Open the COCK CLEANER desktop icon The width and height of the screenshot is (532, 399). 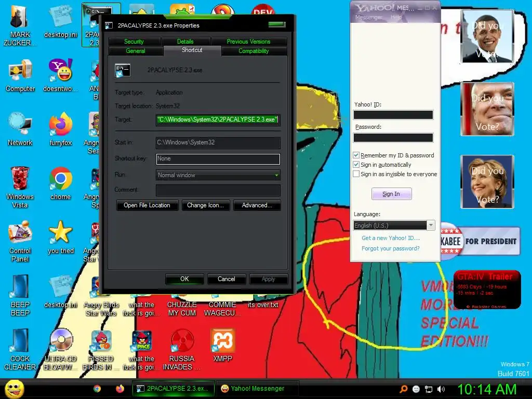(20, 350)
